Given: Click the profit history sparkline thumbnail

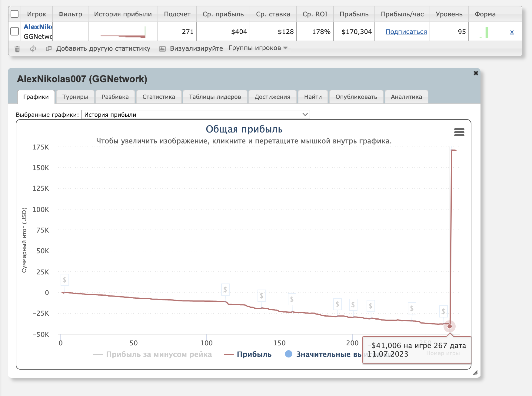Looking at the screenshot, I should pyautogui.click(x=123, y=32).
